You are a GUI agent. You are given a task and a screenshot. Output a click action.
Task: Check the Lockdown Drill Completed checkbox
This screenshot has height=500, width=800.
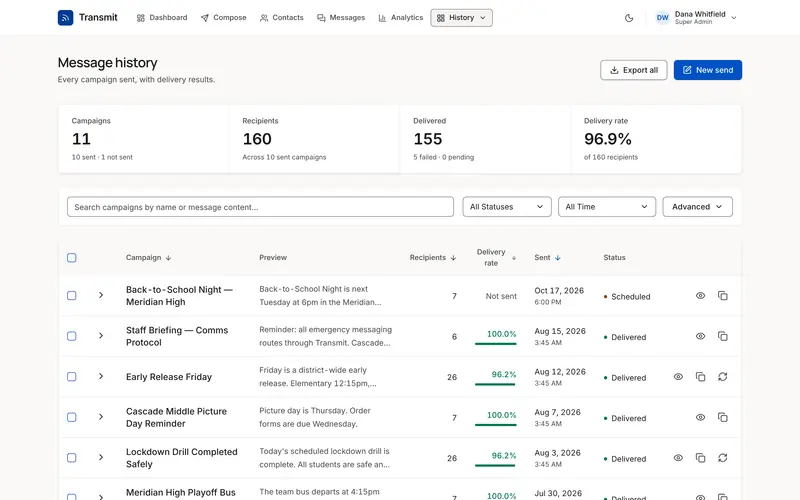pyautogui.click(x=72, y=458)
